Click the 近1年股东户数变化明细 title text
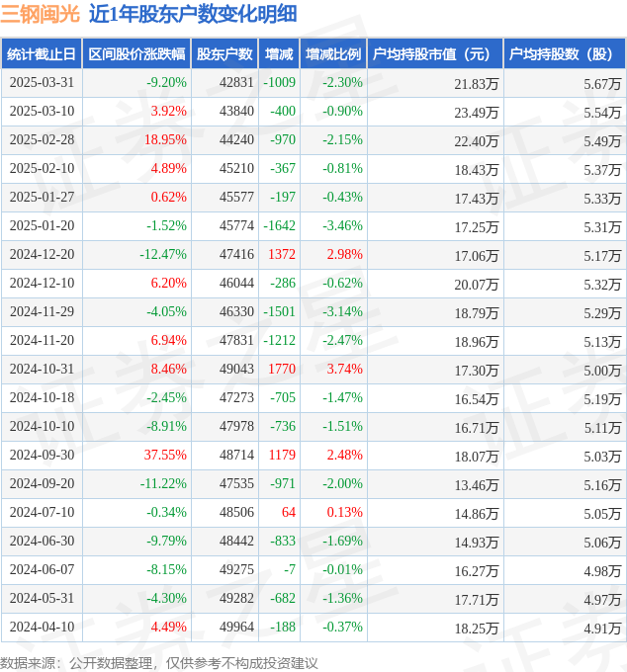 point(193,14)
